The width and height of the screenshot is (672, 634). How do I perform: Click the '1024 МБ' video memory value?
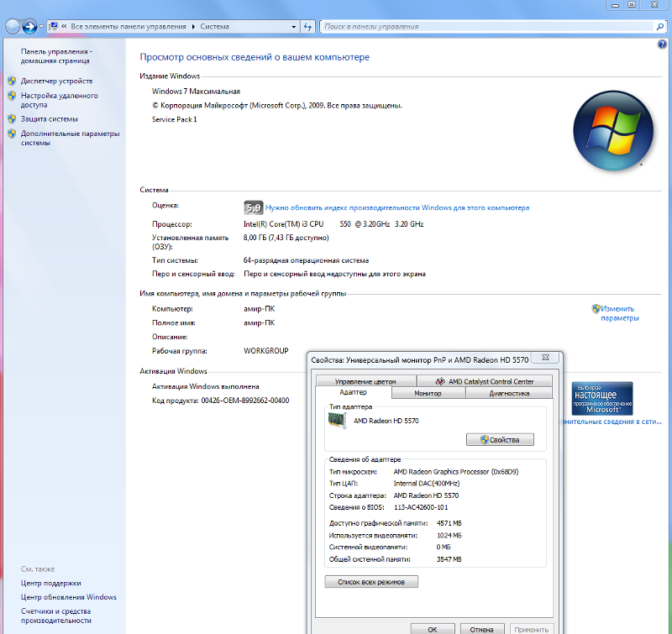tap(449, 536)
